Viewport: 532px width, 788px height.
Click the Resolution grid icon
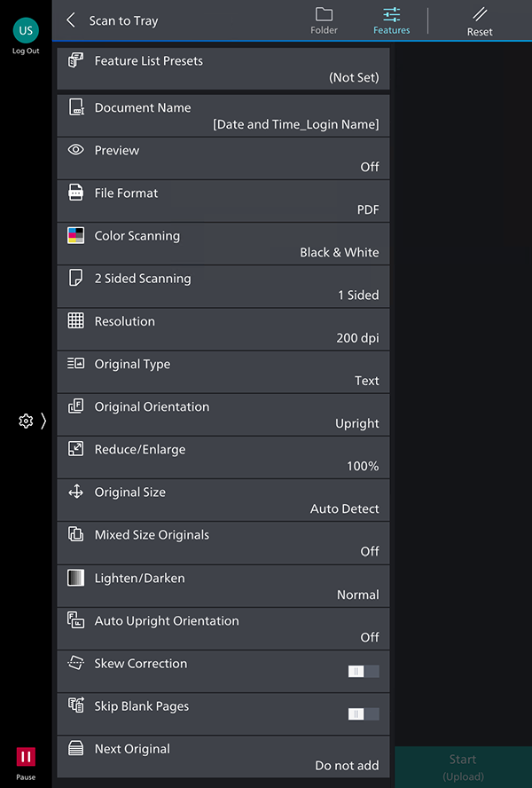tap(76, 320)
